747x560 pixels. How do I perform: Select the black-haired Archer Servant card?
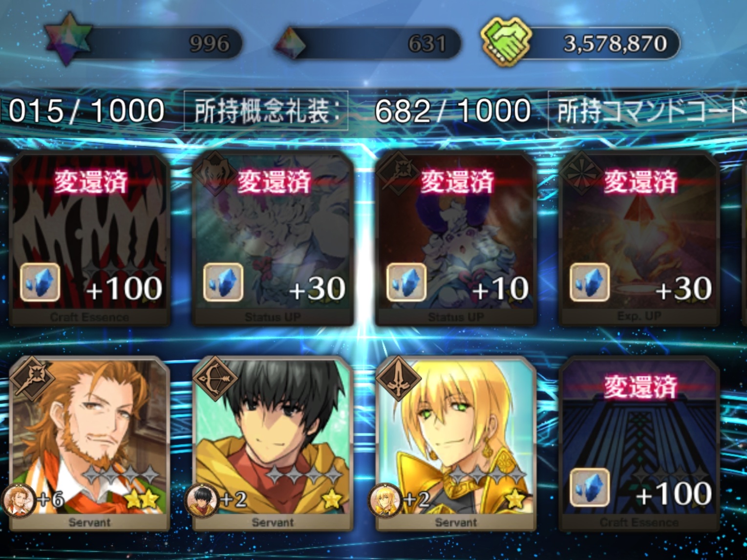click(273, 443)
